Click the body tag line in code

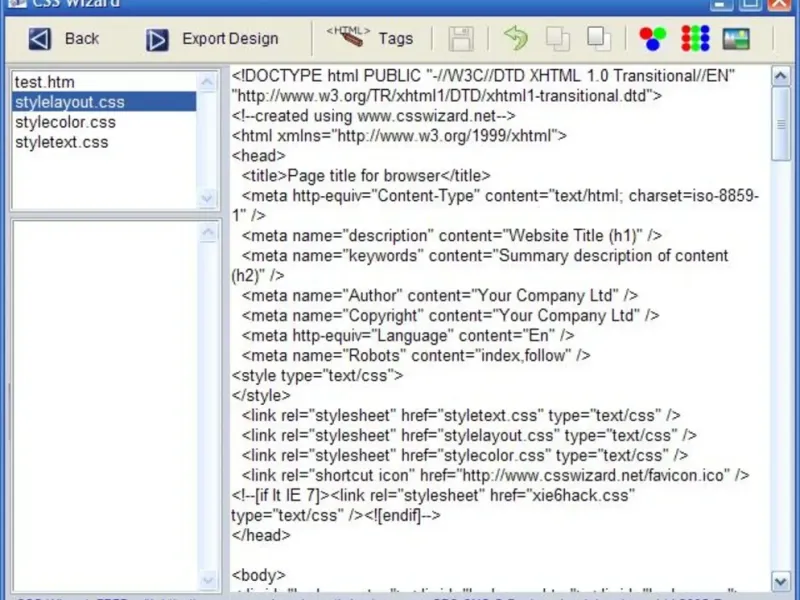(x=258, y=576)
